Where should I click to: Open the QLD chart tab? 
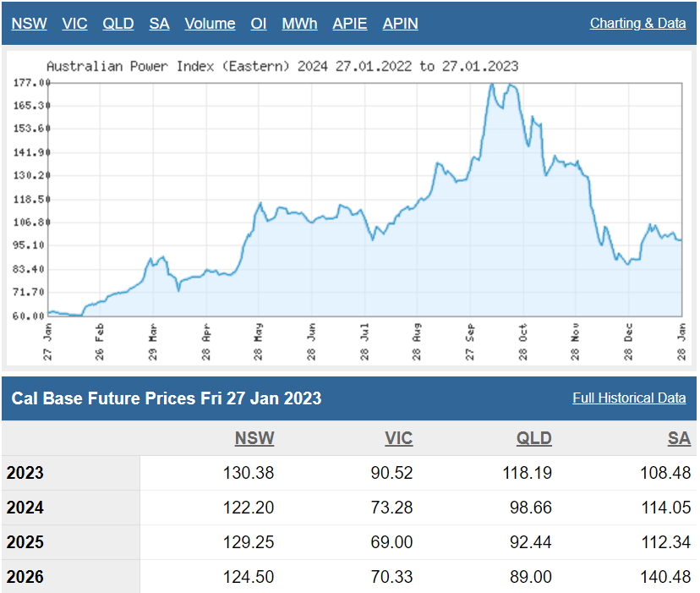coord(118,24)
